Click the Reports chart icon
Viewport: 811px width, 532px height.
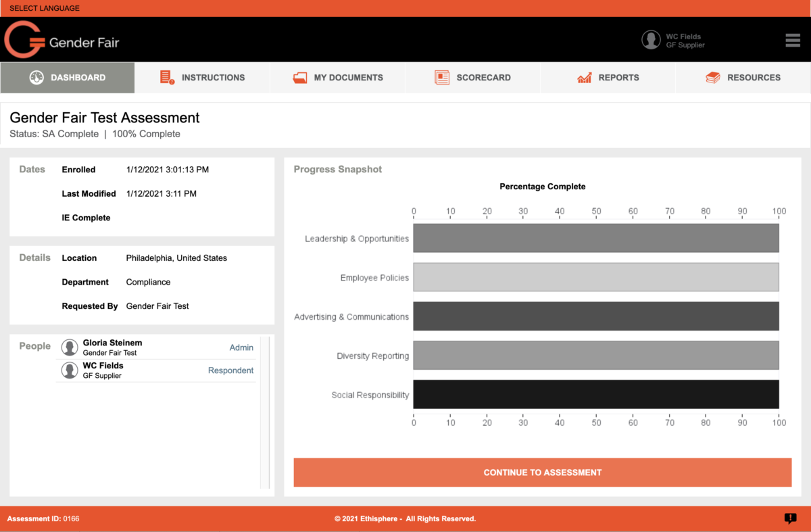click(x=585, y=78)
